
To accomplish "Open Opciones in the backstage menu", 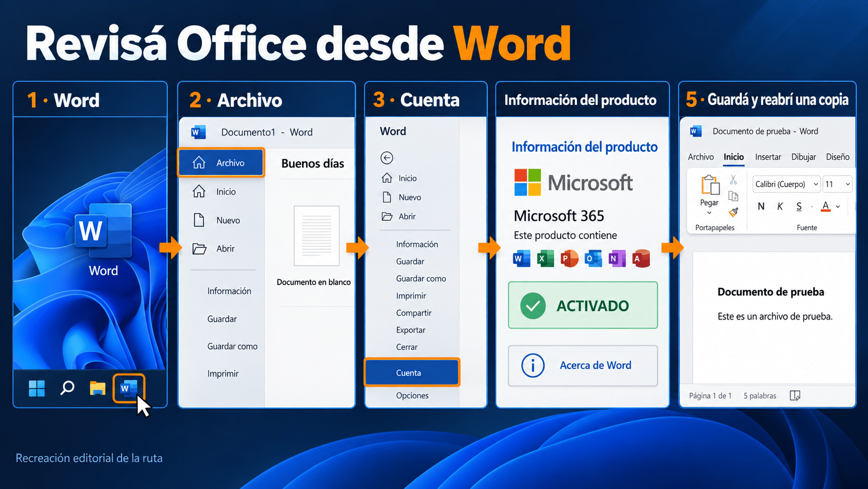I will pos(412,395).
